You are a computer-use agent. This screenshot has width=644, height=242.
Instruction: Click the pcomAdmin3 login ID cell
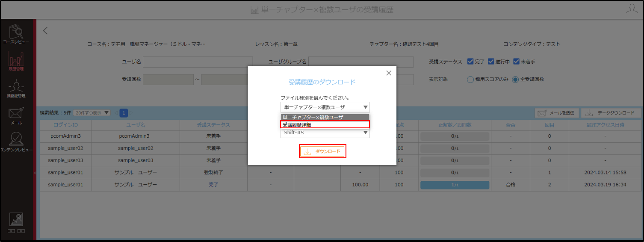(x=66, y=136)
